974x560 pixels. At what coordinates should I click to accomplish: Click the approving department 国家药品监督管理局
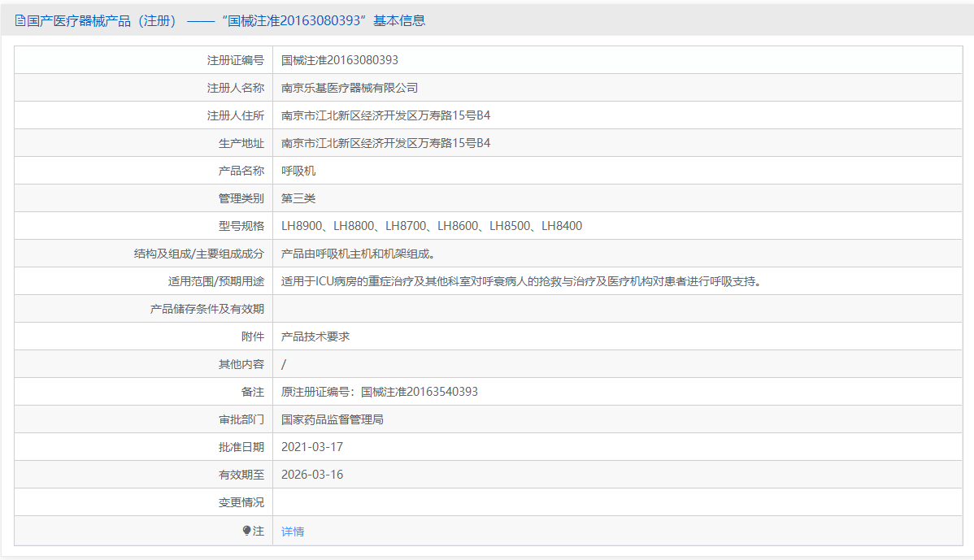click(333, 419)
